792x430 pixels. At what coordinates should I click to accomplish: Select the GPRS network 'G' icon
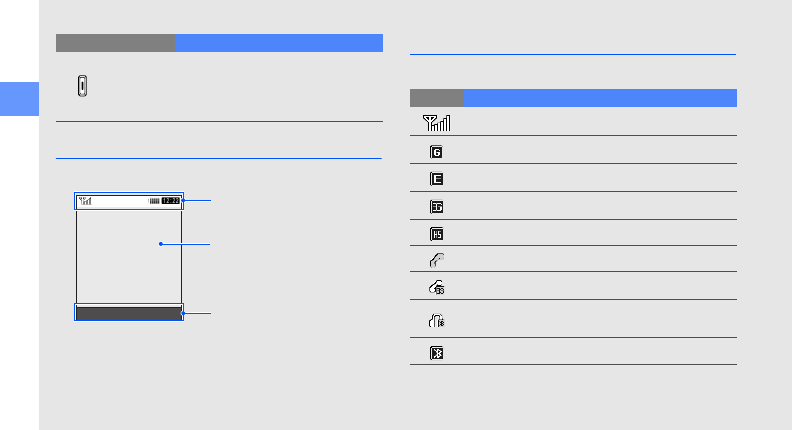click(x=437, y=153)
